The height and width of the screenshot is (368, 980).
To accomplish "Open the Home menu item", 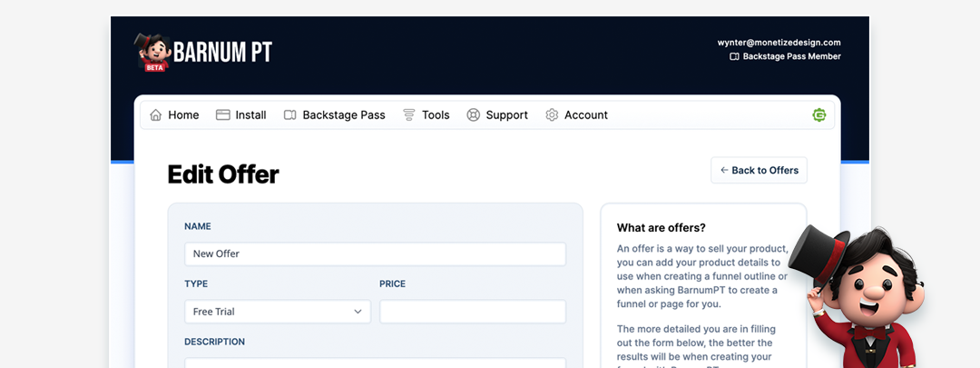I will click(x=174, y=115).
